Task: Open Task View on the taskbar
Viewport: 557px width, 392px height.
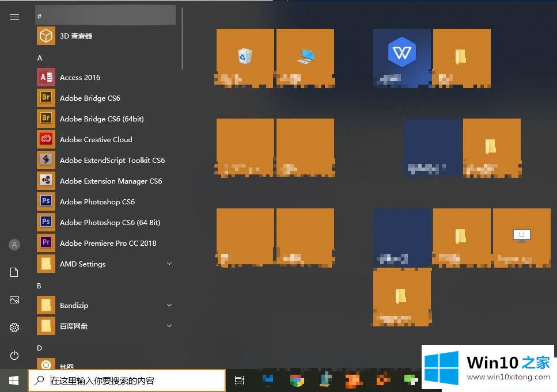Action: tap(240, 380)
